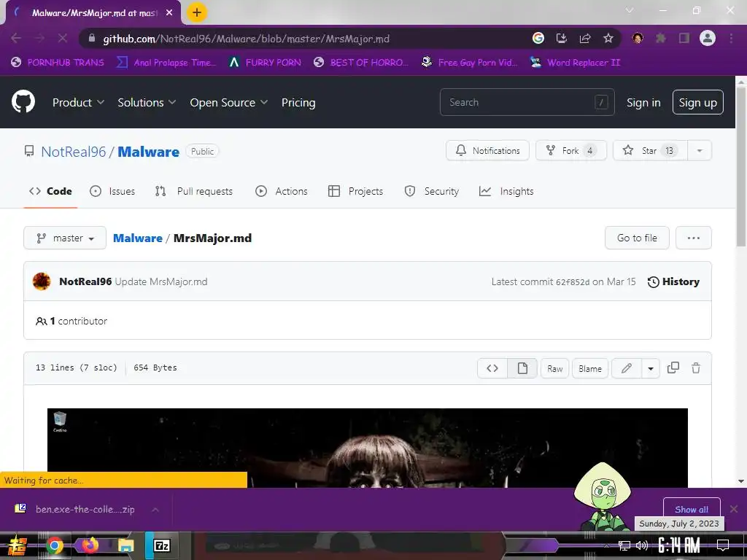Open the Projects tab
Screen dimensions: 747x560
point(356,191)
